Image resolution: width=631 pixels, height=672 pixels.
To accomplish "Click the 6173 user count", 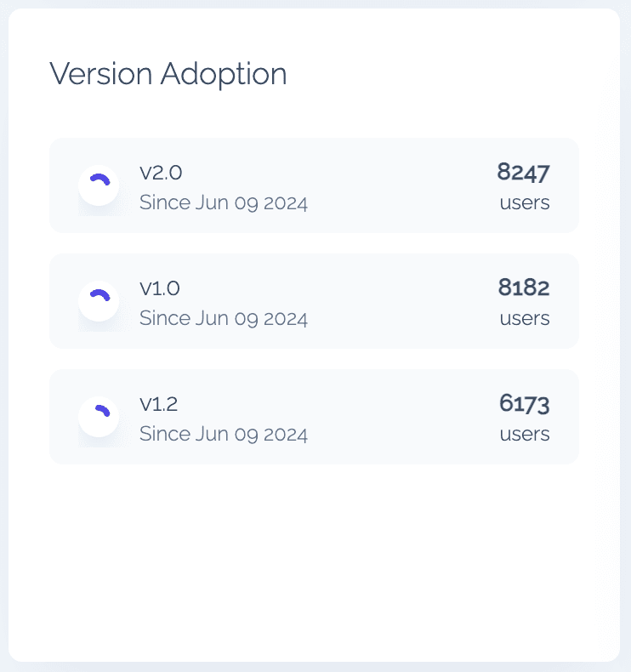I will [x=525, y=404].
